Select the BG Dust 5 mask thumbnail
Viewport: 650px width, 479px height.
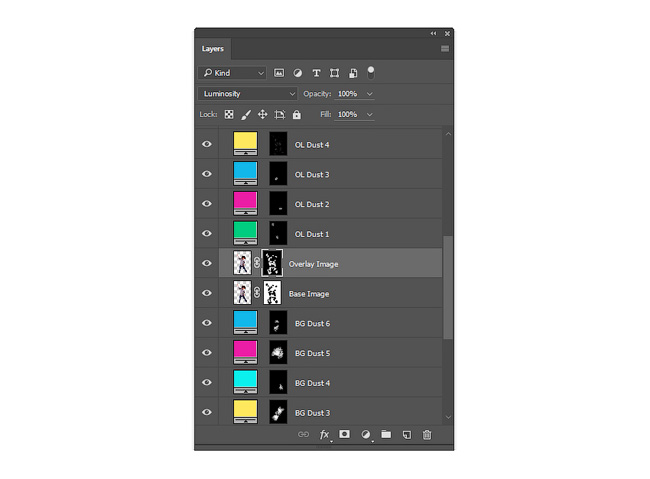coord(278,353)
